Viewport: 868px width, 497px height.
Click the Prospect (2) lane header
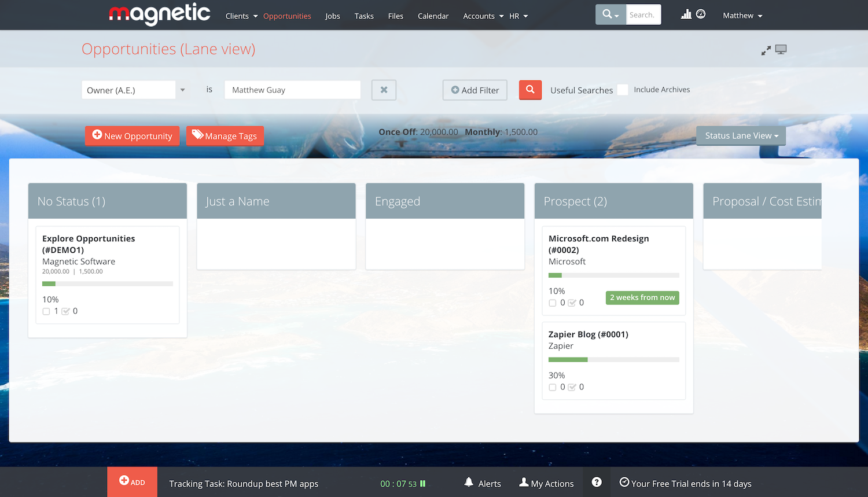614,201
